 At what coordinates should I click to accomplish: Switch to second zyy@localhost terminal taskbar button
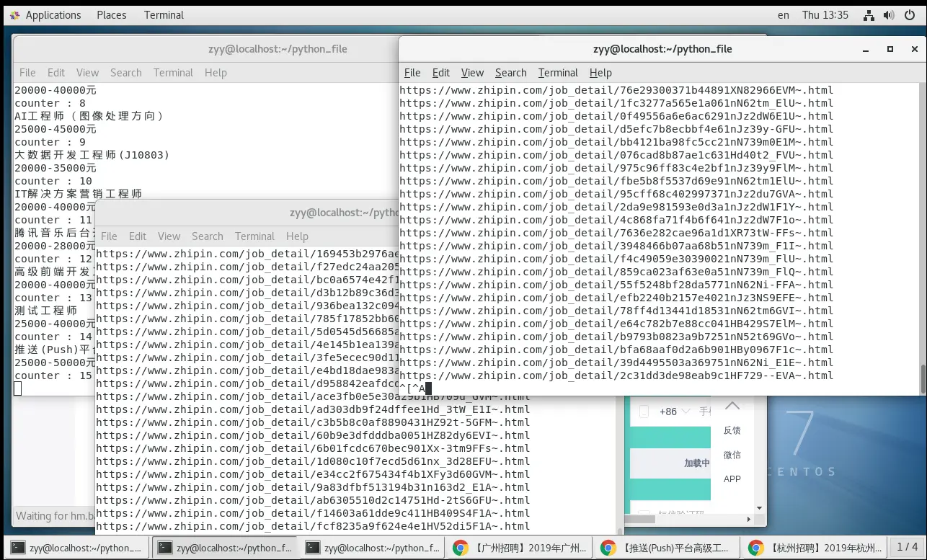[x=225, y=548]
